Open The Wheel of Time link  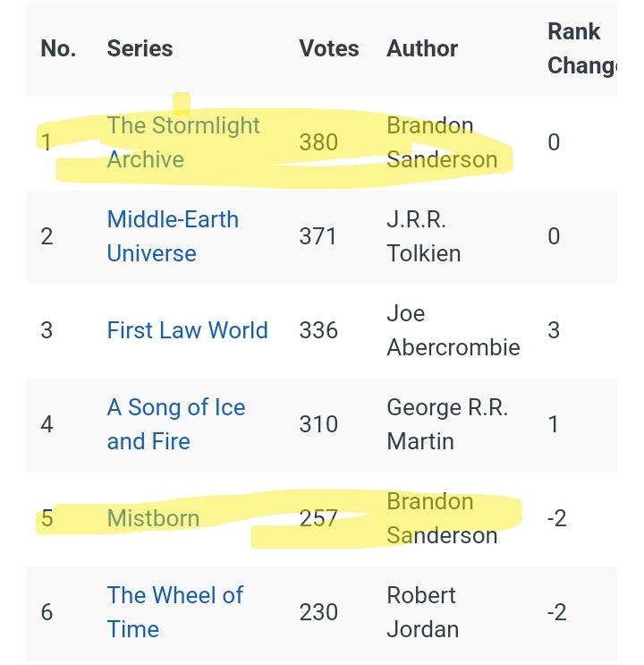(174, 612)
